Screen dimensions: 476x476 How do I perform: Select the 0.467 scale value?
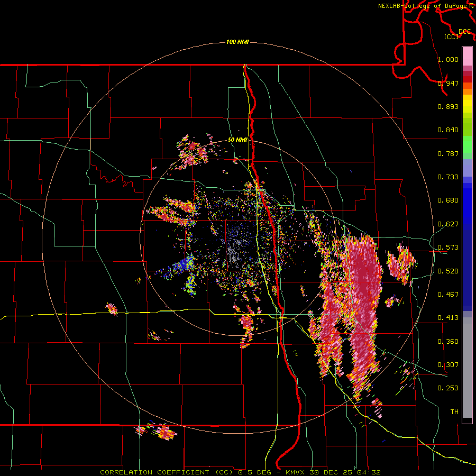(448, 295)
